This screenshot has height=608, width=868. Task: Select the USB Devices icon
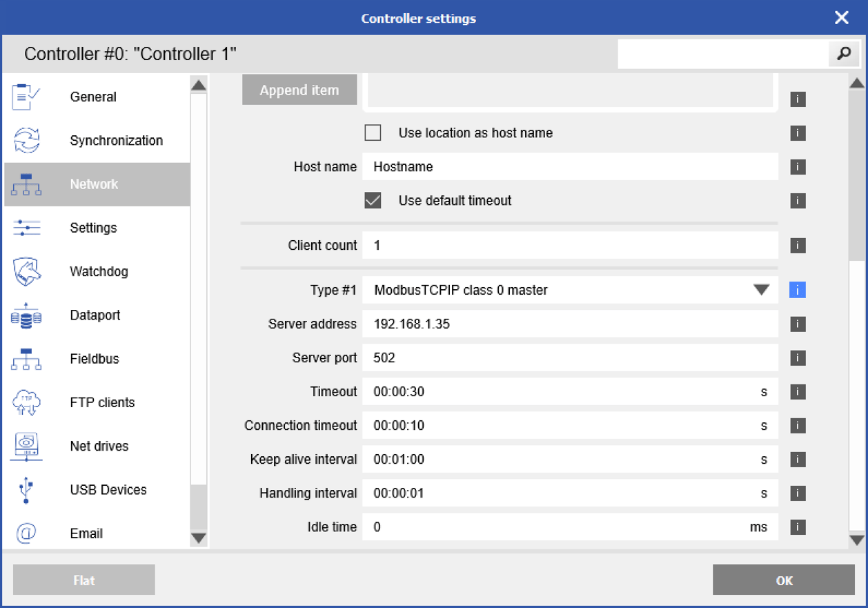(x=26, y=490)
